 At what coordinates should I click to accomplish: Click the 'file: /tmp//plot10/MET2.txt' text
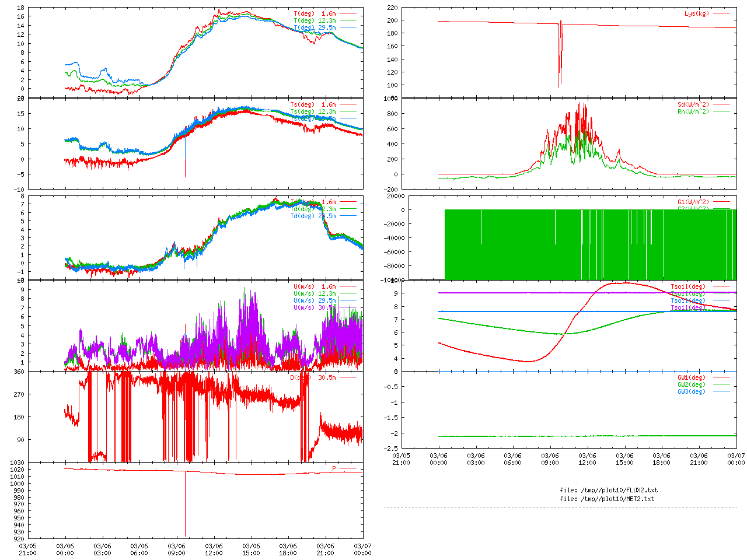click(x=607, y=499)
